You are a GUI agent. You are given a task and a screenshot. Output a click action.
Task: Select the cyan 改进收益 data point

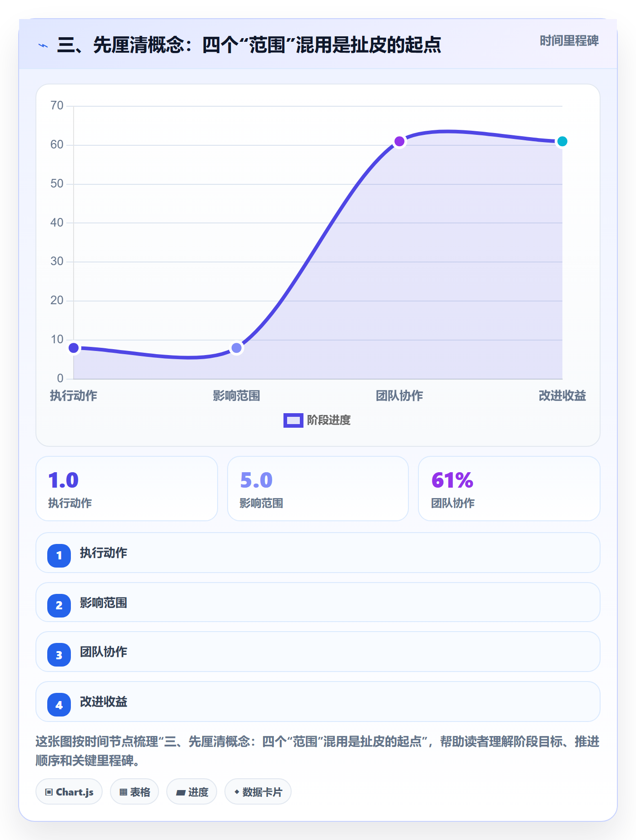tap(562, 142)
